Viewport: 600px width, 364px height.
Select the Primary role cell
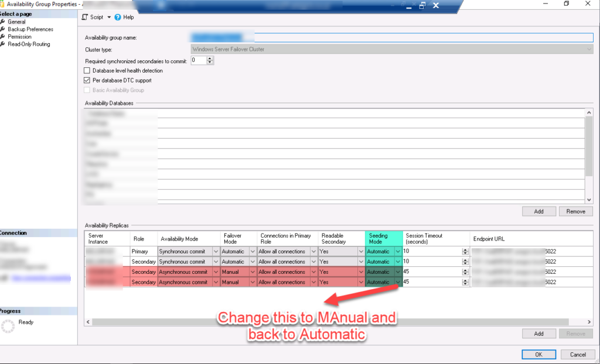[144, 252]
